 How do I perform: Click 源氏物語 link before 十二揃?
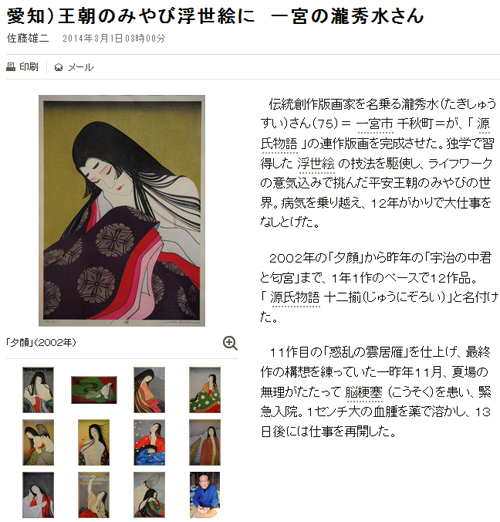click(295, 297)
